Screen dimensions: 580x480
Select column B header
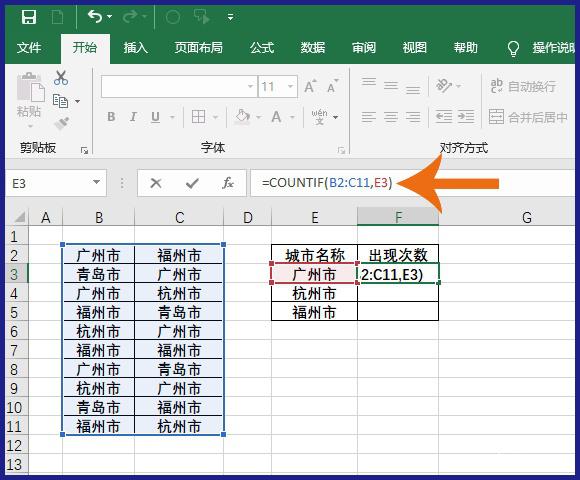(99, 217)
